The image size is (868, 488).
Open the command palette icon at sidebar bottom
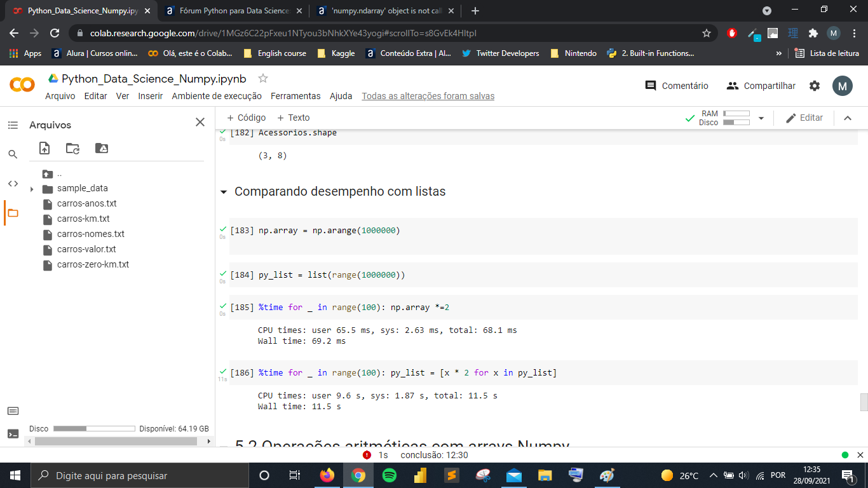[x=13, y=411]
